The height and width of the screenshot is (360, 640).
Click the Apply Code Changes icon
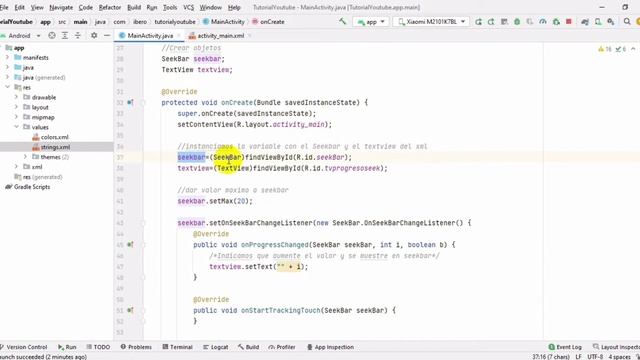tap(504, 22)
